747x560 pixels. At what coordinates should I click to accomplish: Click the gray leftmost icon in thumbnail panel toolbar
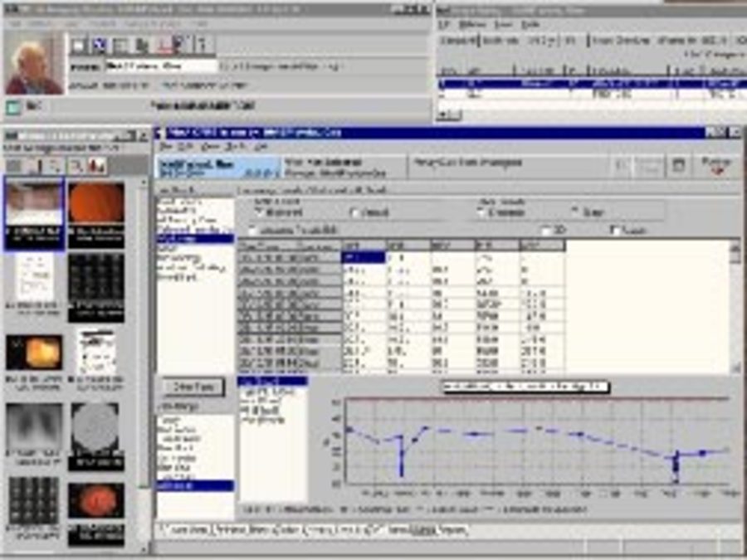(14, 166)
